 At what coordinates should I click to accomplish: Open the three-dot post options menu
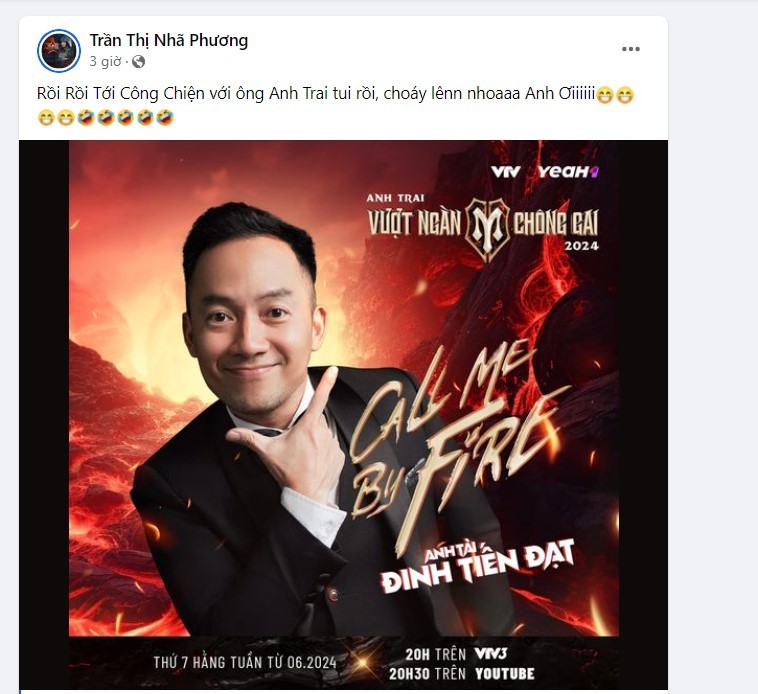tap(631, 49)
